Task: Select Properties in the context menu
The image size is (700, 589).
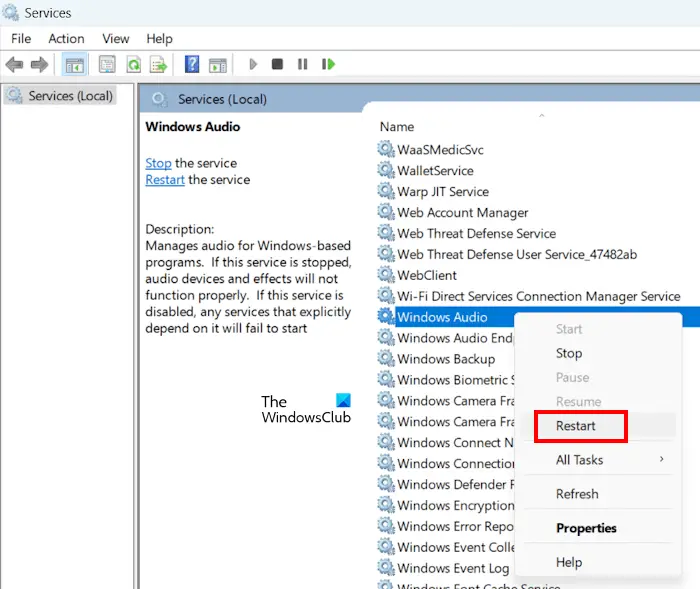Action: click(586, 528)
